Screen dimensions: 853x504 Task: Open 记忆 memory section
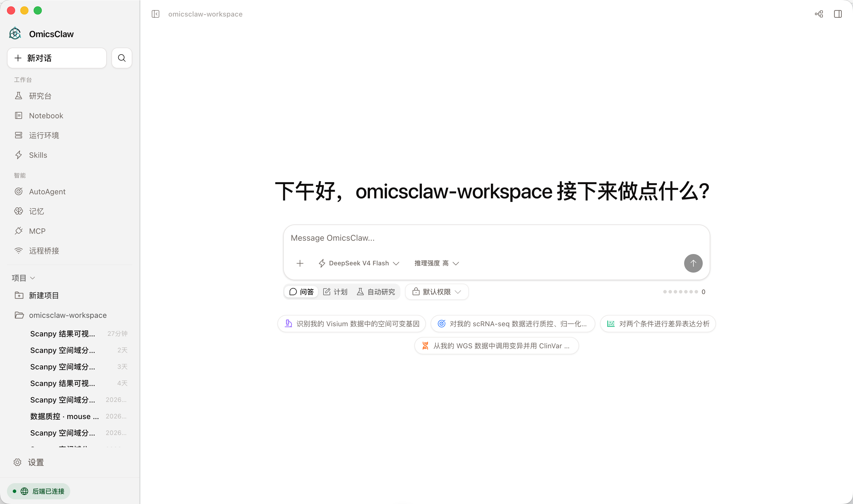70,212
